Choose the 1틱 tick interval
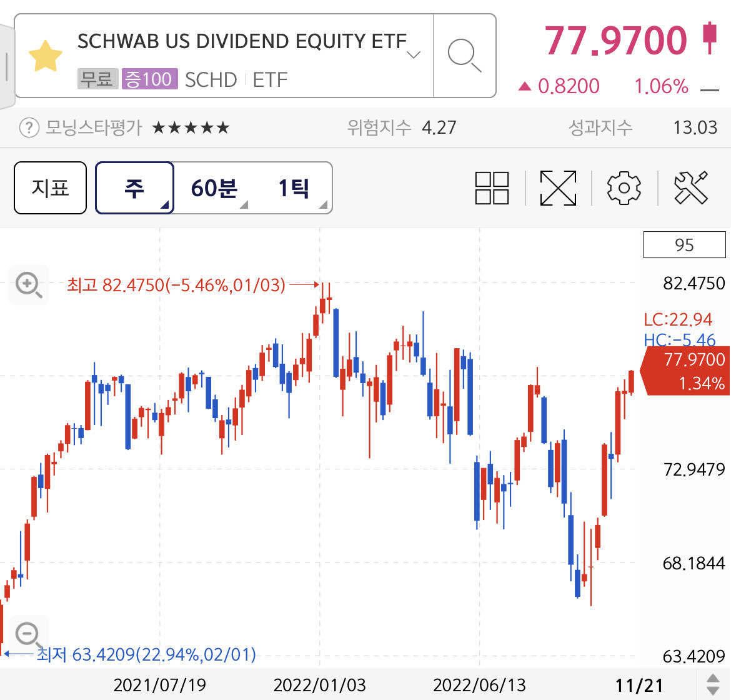 294,187
